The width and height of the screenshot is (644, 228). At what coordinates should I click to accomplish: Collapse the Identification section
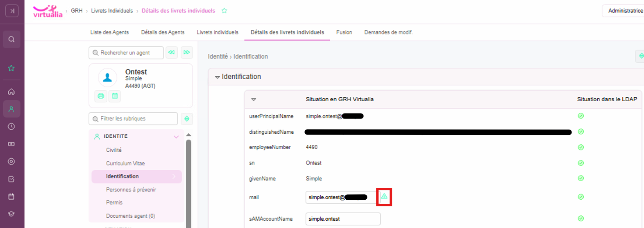pyautogui.click(x=217, y=77)
